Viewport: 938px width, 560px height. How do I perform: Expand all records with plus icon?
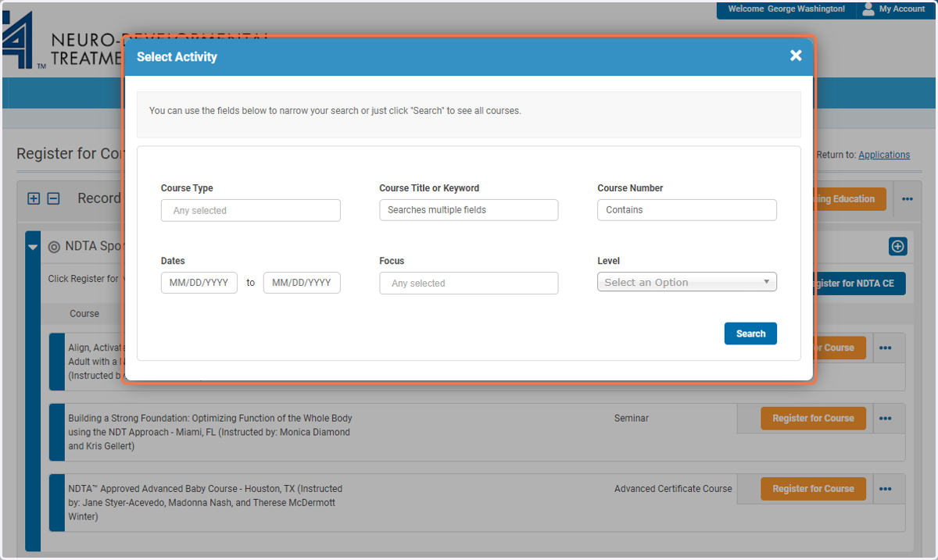tap(34, 198)
